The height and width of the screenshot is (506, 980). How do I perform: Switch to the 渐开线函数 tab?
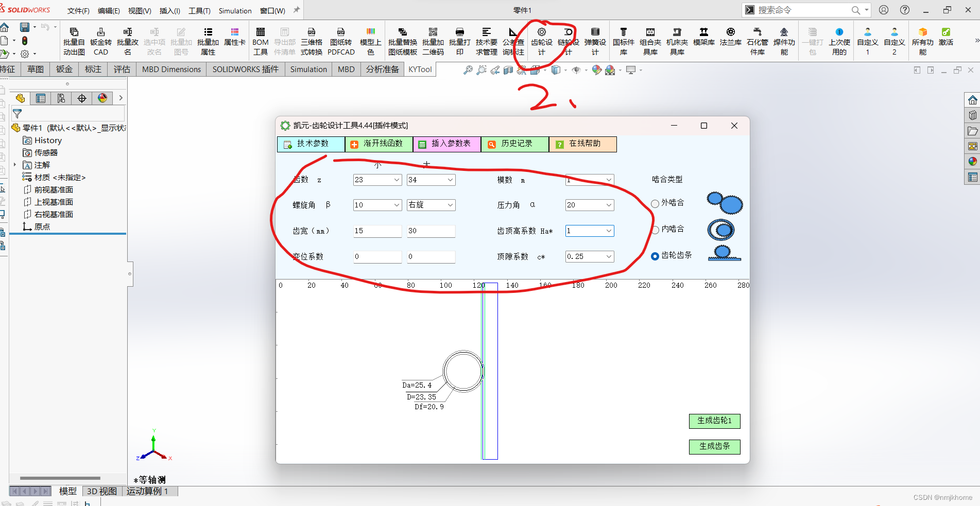379,144
